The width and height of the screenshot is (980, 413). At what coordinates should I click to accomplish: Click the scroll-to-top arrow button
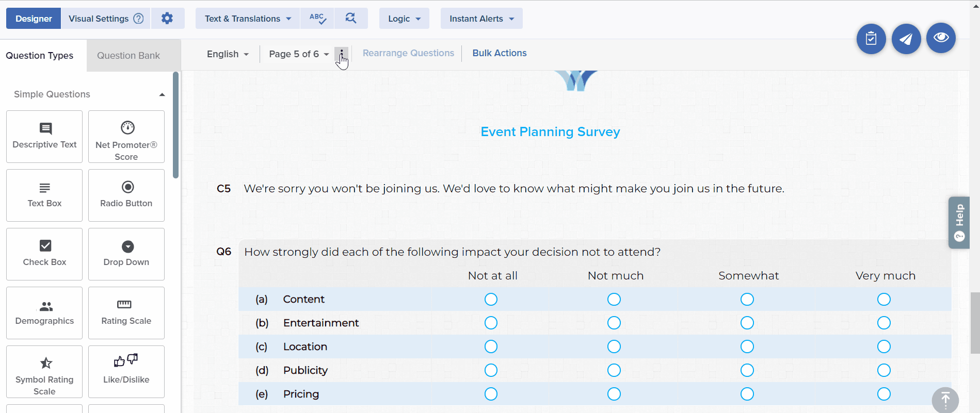click(x=945, y=400)
